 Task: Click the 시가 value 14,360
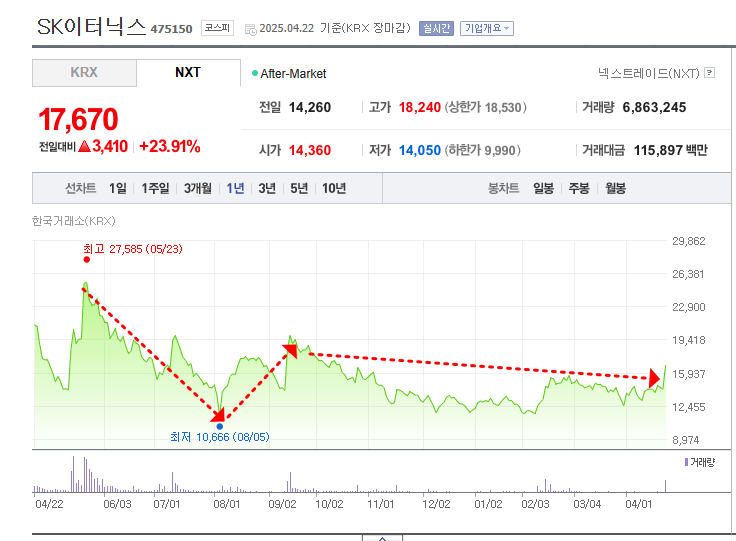tap(310, 150)
